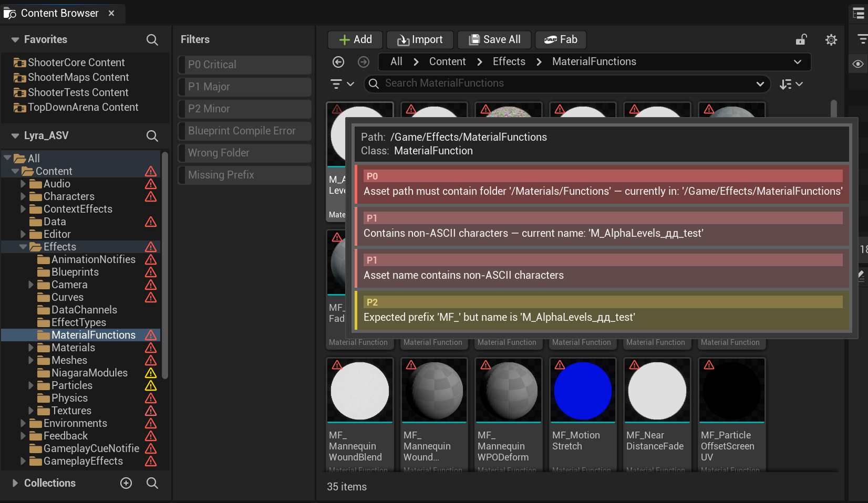The height and width of the screenshot is (503, 868).
Task: Expand the Camera folder
Action: [x=31, y=285]
